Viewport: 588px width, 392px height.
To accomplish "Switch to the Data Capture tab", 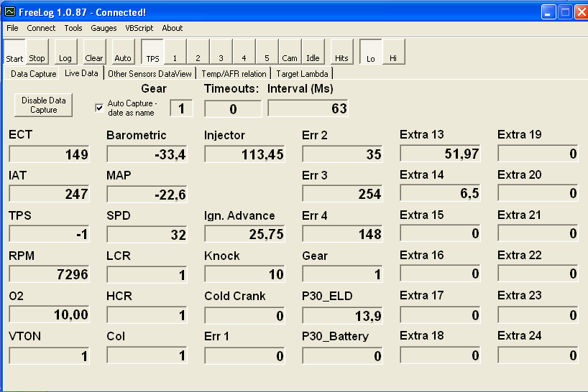I will click(33, 73).
